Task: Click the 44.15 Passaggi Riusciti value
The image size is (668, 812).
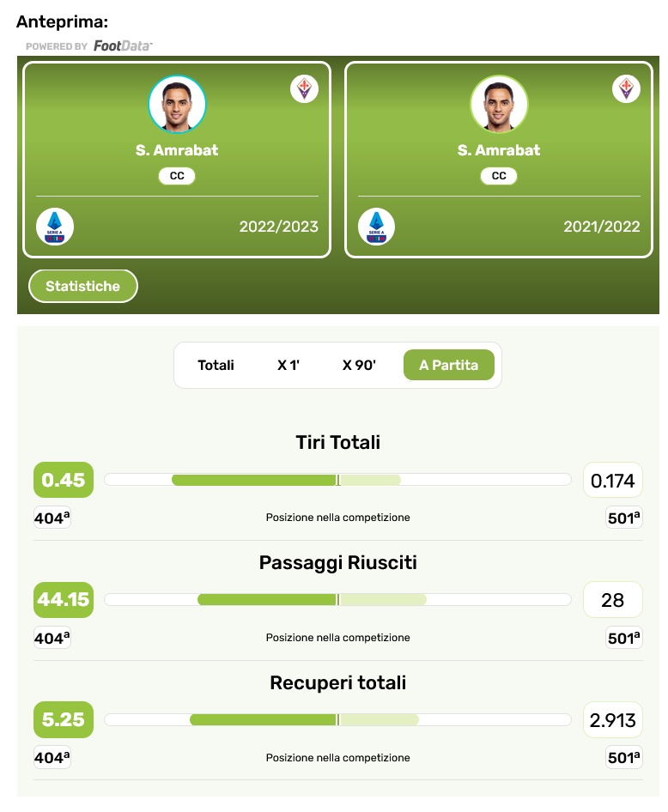Action: click(64, 599)
